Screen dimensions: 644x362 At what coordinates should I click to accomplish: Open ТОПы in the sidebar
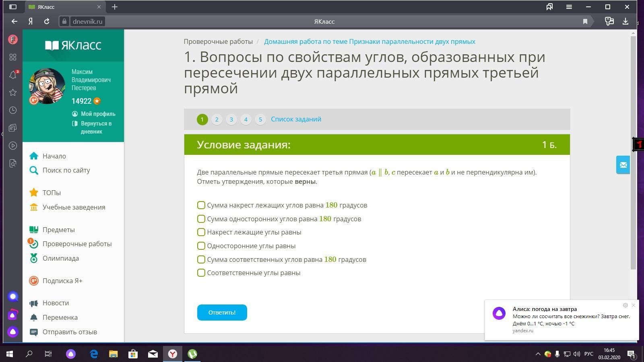point(52,193)
